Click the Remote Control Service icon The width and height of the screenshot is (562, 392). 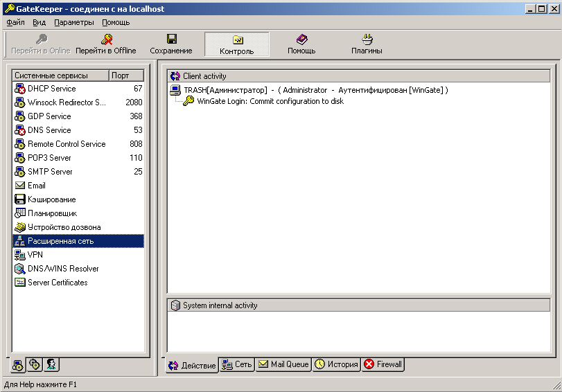coord(19,144)
